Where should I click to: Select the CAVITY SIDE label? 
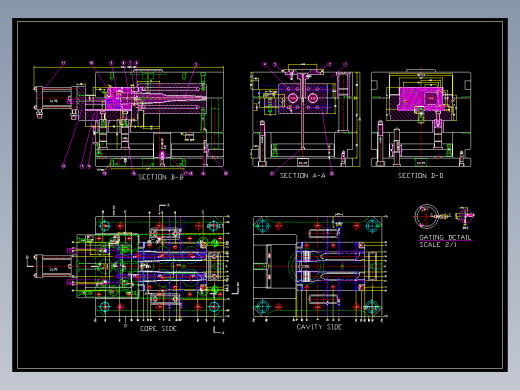tap(319, 327)
